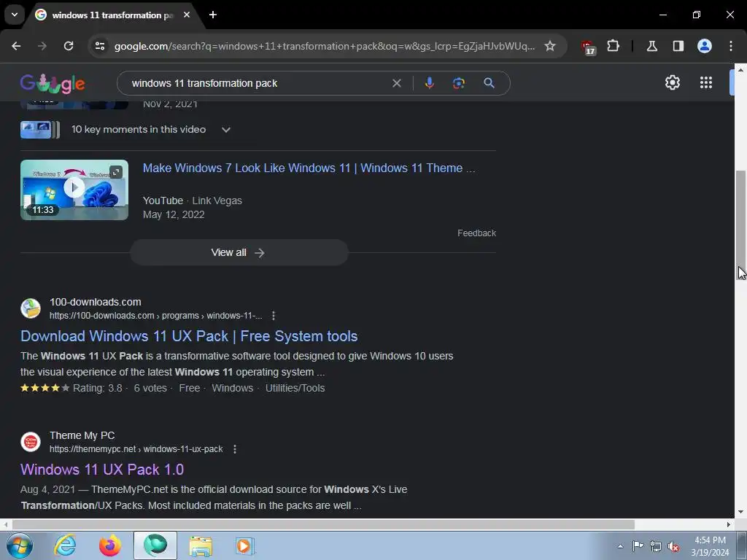Click the Theme My PC favicon
747x560 pixels.
[x=31, y=441]
